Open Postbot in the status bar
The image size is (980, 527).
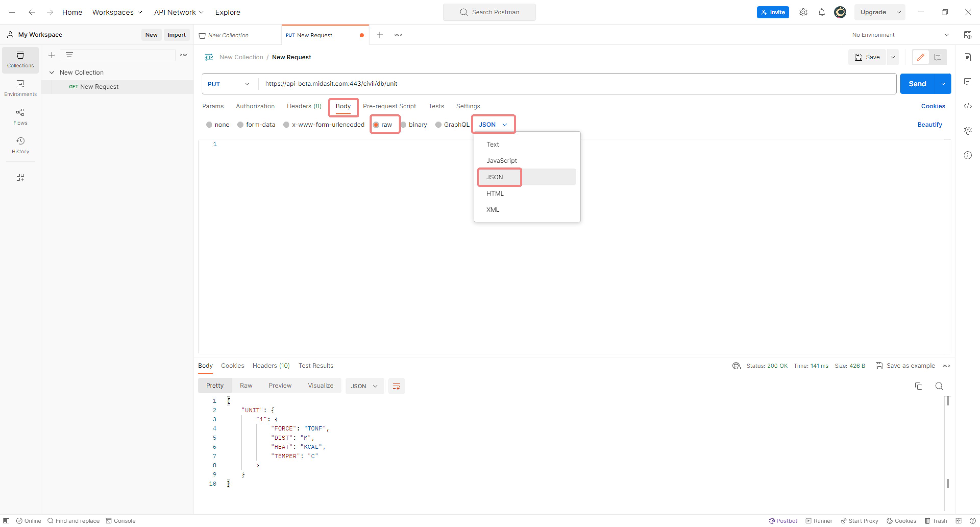point(782,521)
